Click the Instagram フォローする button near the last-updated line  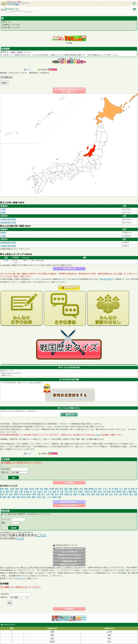tap(52, 70)
